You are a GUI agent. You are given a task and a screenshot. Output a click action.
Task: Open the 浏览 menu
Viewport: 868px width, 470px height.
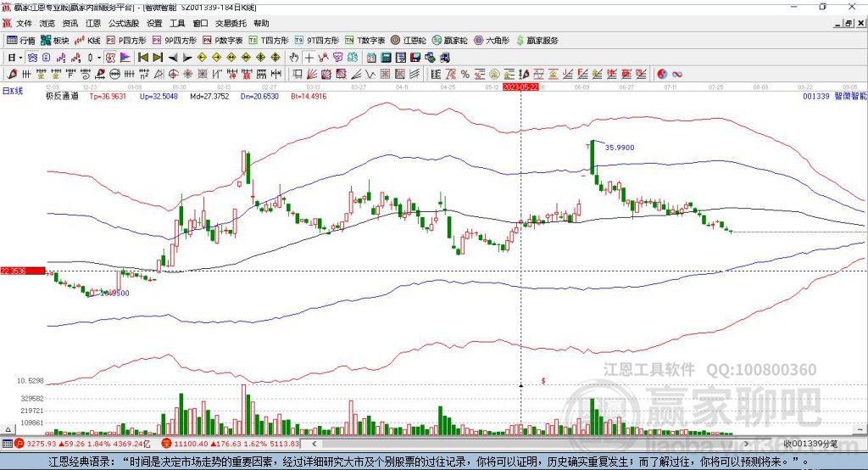(x=47, y=23)
